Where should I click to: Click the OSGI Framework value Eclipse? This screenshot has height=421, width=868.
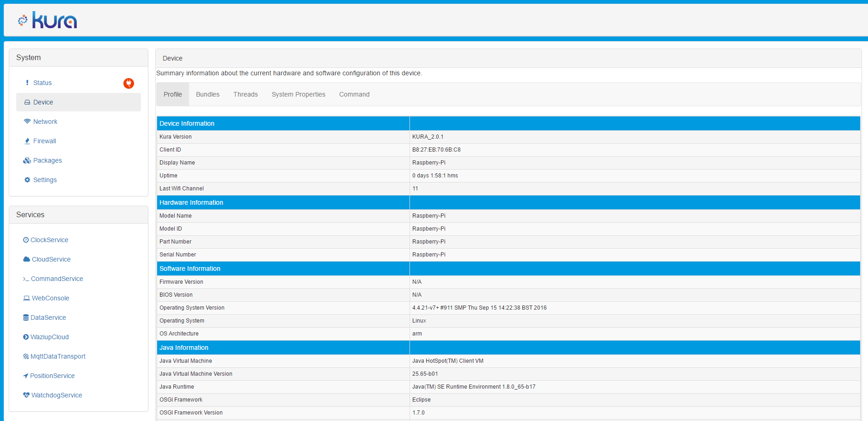(421, 400)
